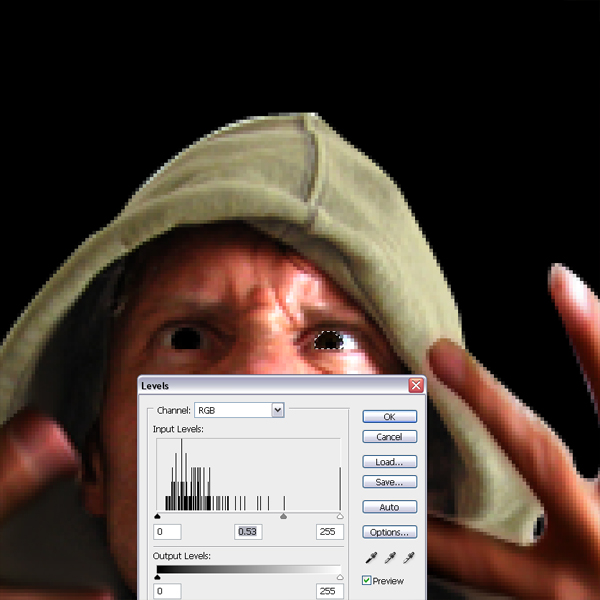Click the selected eye pupil in image
The width and height of the screenshot is (600, 600).
click(x=328, y=340)
